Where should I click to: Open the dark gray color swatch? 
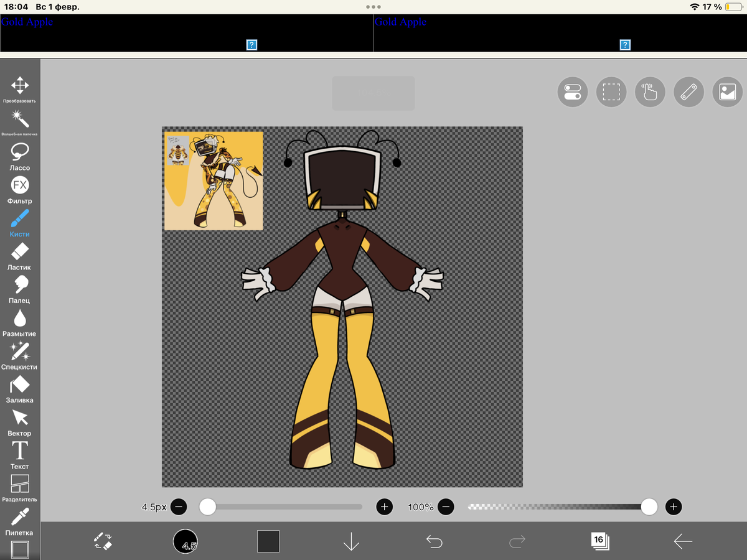coord(268,541)
